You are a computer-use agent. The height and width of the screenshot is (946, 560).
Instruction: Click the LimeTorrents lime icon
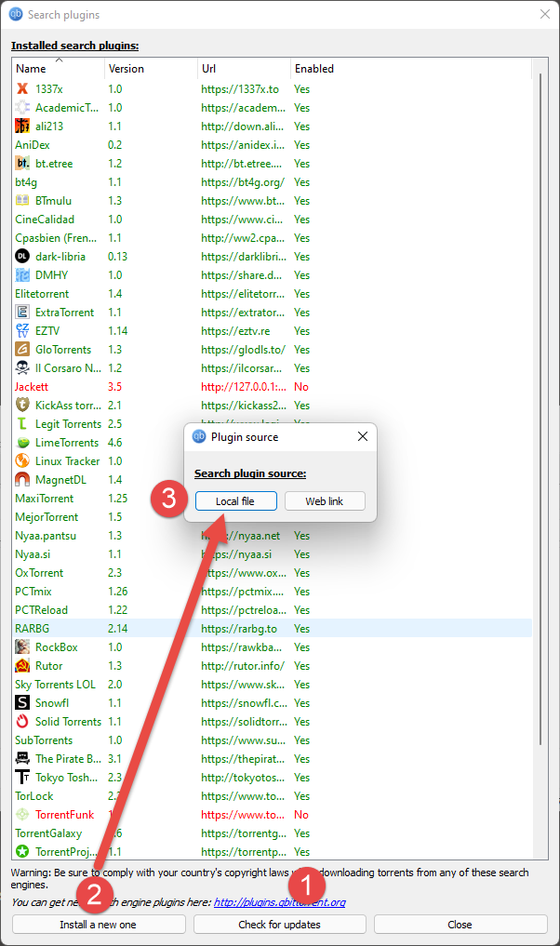(x=22, y=442)
